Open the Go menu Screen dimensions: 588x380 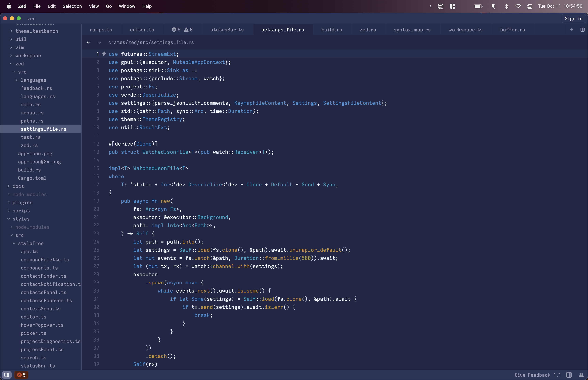(109, 6)
